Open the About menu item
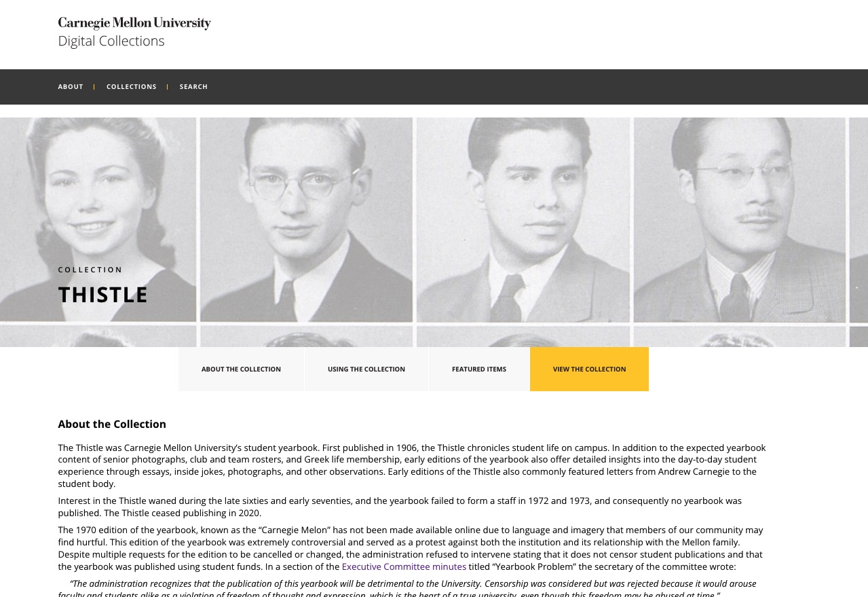Viewport: 868px width, 597px height. [x=71, y=87]
